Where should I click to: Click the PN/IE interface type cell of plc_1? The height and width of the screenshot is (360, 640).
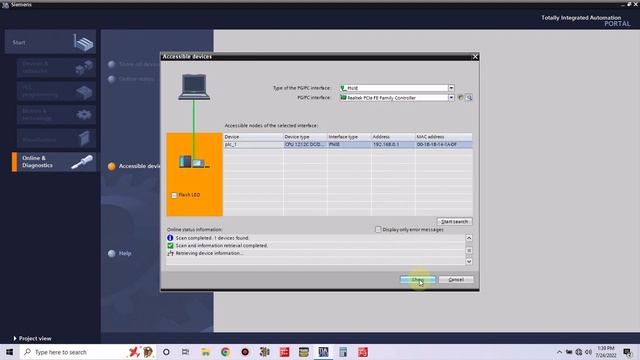pos(349,144)
